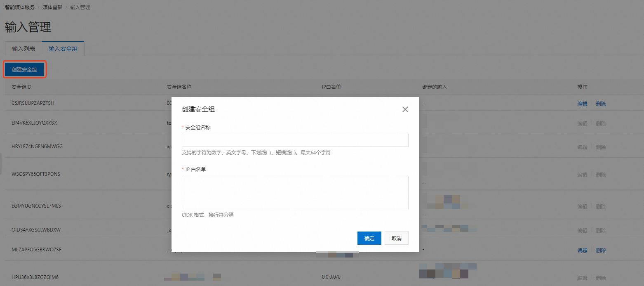This screenshot has height=286, width=644.
Task: Click 删除 for W3OSPY65OFT3PDNS
Action: pyautogui.click(x=601, y=175)
